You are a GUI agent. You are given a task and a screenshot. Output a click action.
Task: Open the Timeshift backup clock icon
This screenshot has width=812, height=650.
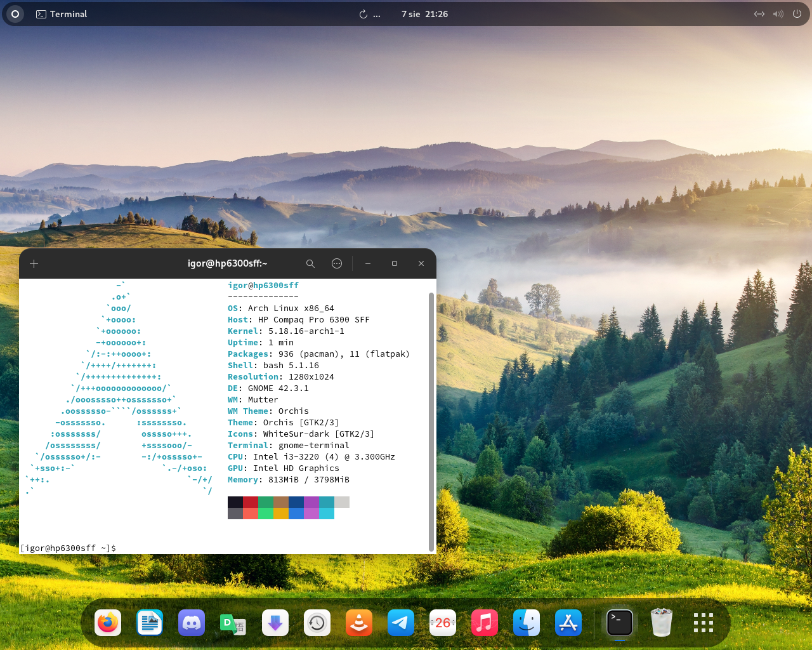(x=317, y=623)
